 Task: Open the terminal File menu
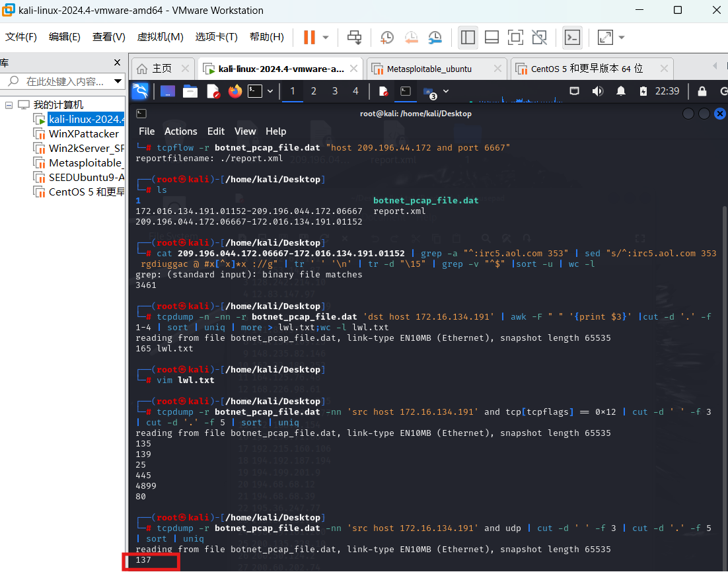tap(147, 131)
